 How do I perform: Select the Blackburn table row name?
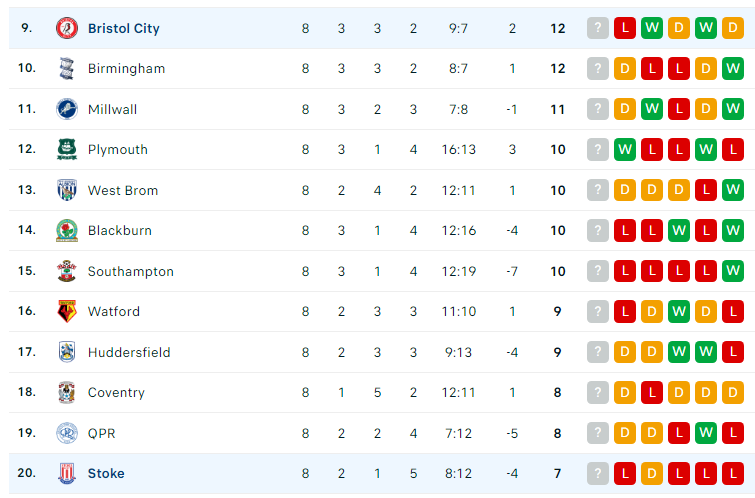click(x=120, y=231)
